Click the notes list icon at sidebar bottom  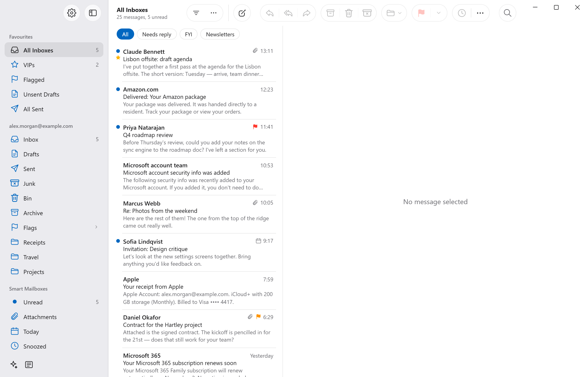point(29,364)
